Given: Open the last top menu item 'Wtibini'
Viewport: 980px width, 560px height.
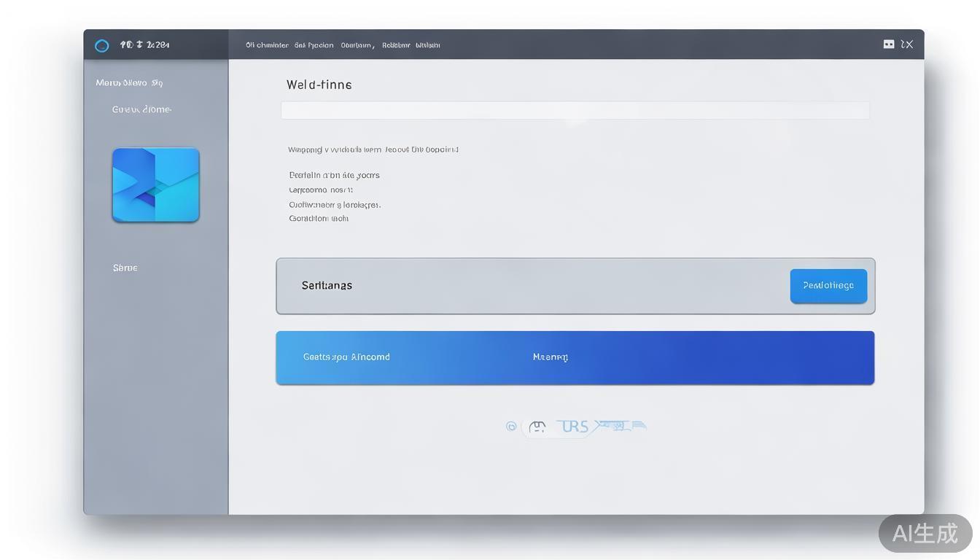Looking at the screenshot, I should pyautogui.click(x=428, y=45).
